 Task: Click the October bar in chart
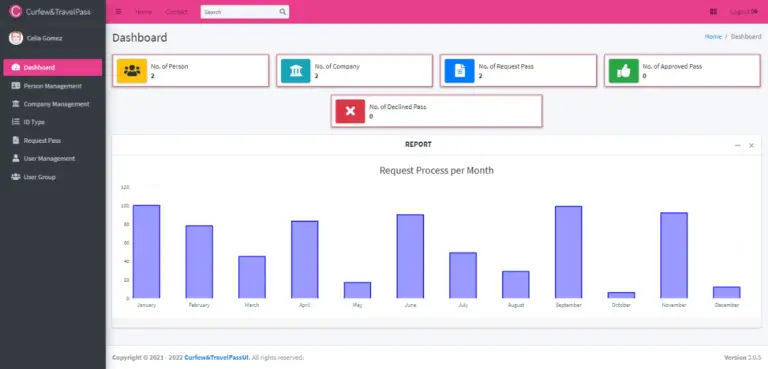point(621,295)
